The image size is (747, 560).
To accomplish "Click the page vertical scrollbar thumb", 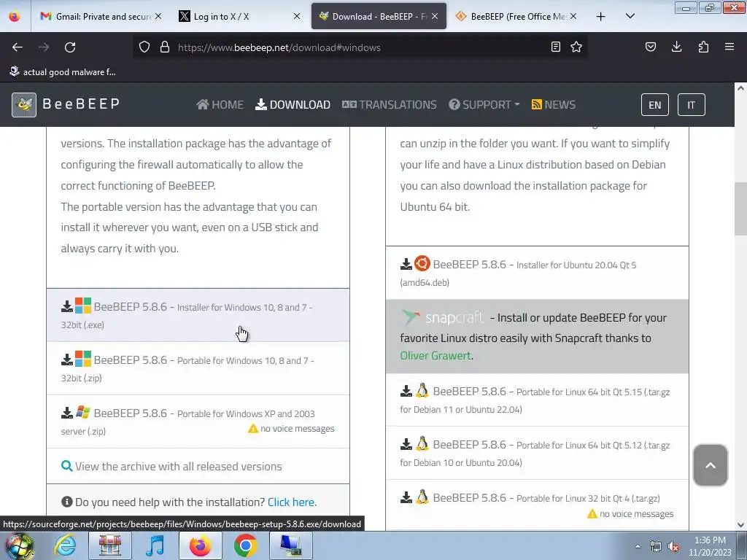I will [x=740, y=209].
